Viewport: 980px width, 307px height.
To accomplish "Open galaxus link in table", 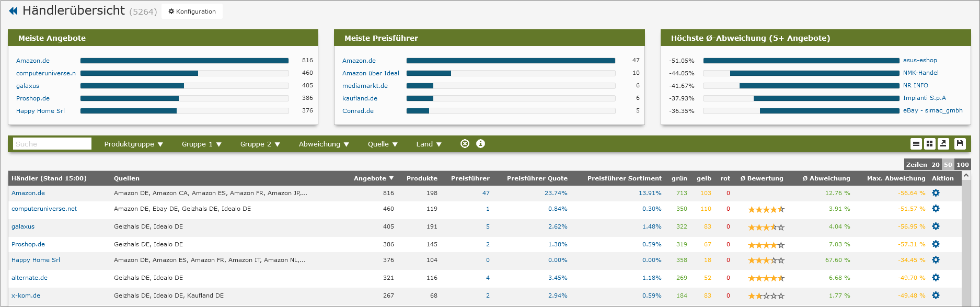I will coord(23,226).
